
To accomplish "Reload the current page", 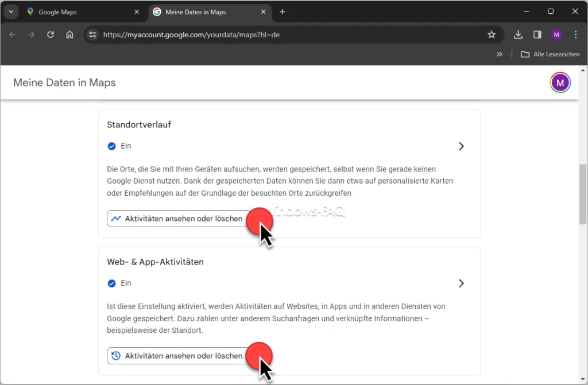I will click(x=51, y=34).
